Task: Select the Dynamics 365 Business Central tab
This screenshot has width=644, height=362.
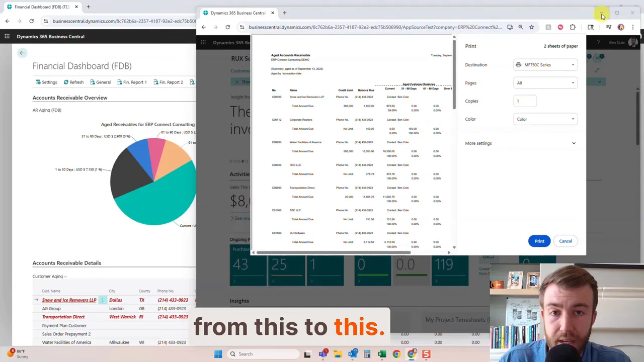Action: click(x=236, y=13)
